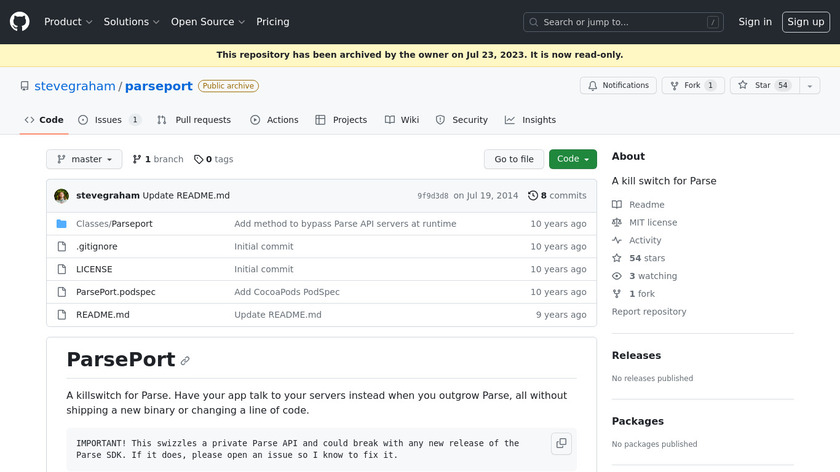Expand the Product menu
This screenshot has height=472, width=840.
[68, 22]
